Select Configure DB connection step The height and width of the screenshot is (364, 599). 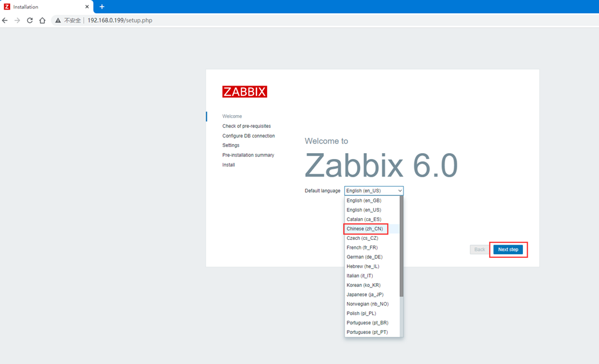249,136
